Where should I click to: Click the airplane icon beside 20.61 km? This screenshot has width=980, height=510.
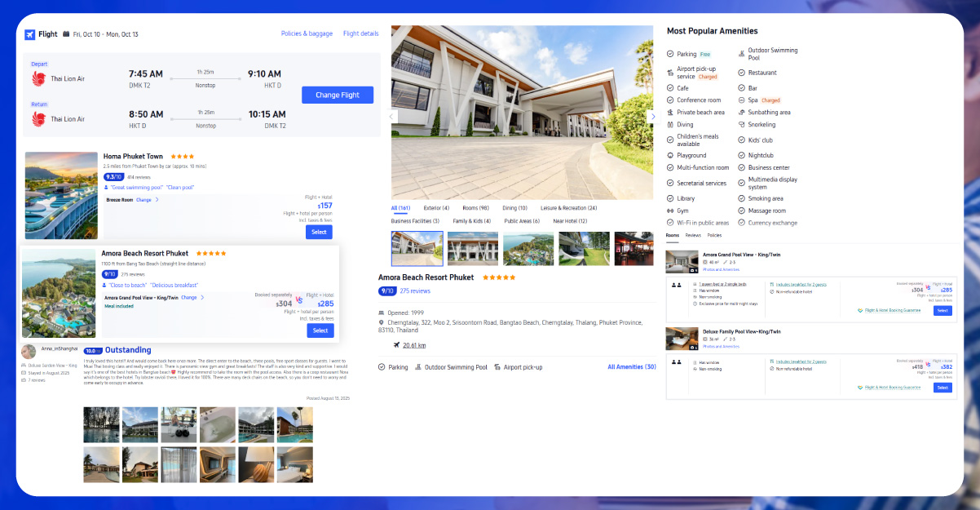tap(396, 345)
